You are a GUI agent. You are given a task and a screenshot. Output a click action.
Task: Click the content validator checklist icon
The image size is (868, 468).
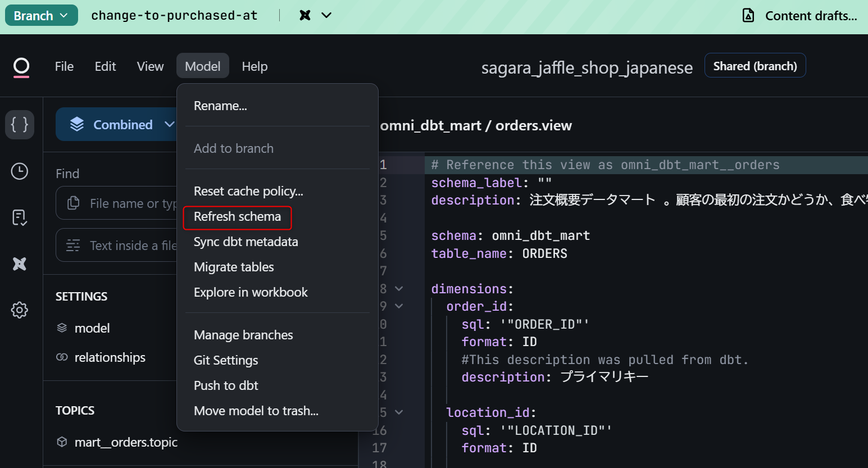[x=20, y=217]
